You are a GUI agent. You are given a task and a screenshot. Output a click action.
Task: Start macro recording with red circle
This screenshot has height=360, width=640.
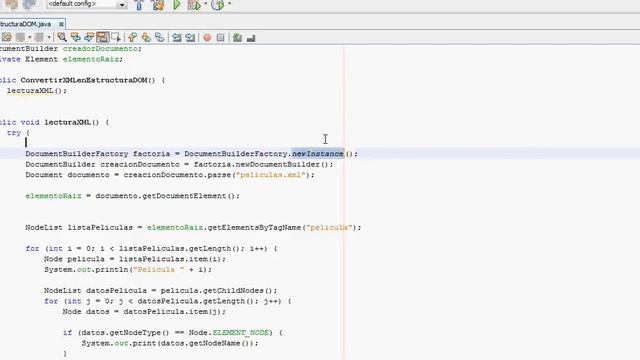[x=207, y=38]
